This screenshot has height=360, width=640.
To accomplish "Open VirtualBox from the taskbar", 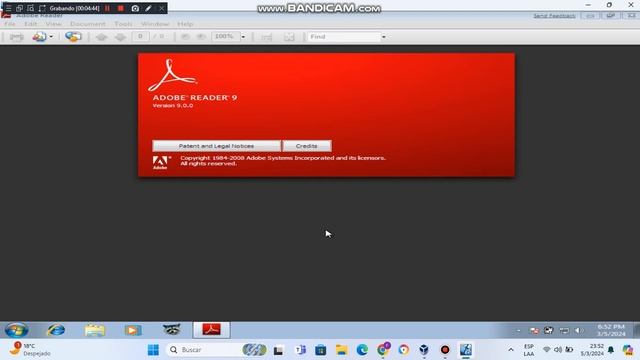I will point(424,350).
